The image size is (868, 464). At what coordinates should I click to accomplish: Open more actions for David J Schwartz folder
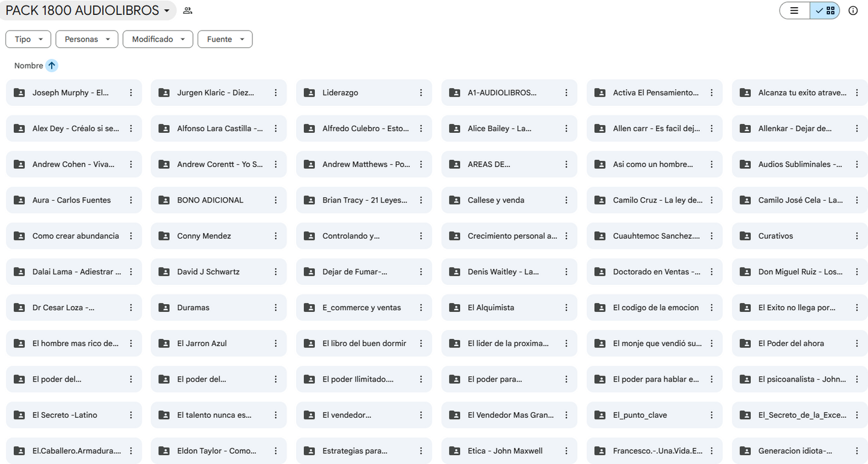tap(276, 272)
